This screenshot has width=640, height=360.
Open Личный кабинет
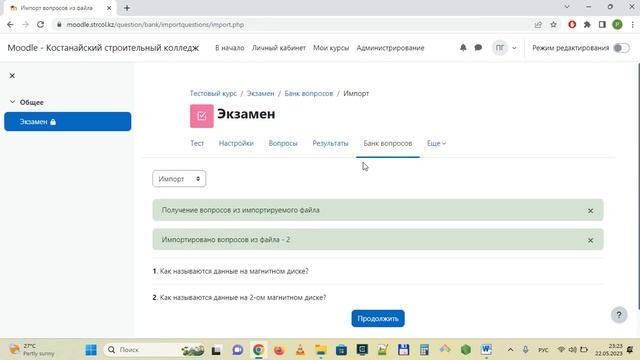click(x=278, y=48)
